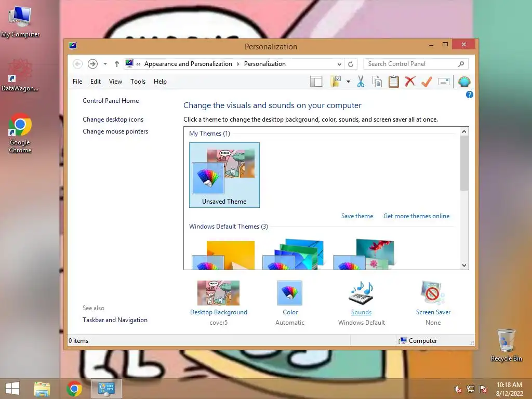
Task: Launch Chrome from the taskbar
Action: point(74,389)
